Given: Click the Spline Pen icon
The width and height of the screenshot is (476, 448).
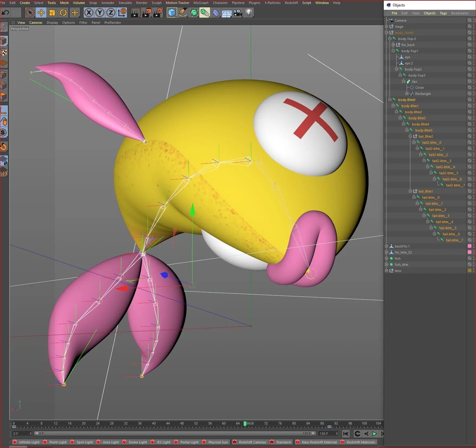Looking at the screenshot, I should point(183,13).
